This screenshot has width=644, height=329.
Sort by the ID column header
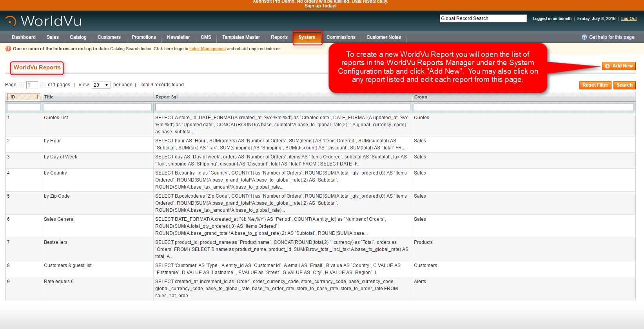pyautogui.click(x=24, y=97)
